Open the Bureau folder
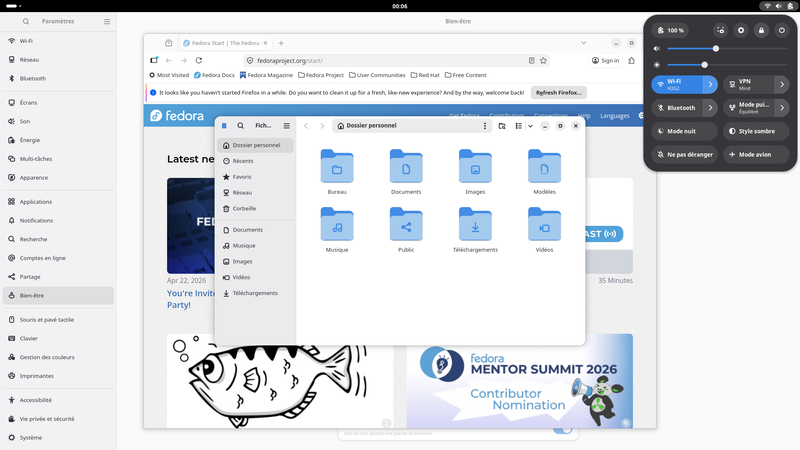This screenshot has width=800, height=450. pyautogui.click(x=337, y=171)
